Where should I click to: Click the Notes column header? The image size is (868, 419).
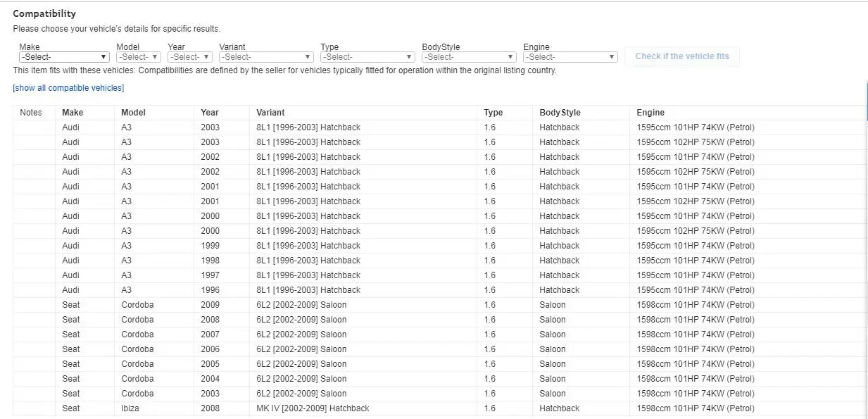[31, 113]
